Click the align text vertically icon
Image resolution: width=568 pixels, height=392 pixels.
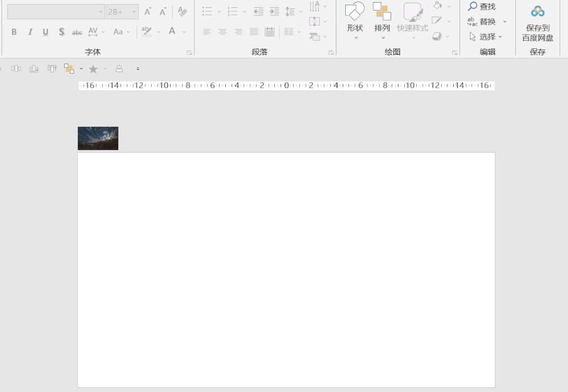click(314, 22)
